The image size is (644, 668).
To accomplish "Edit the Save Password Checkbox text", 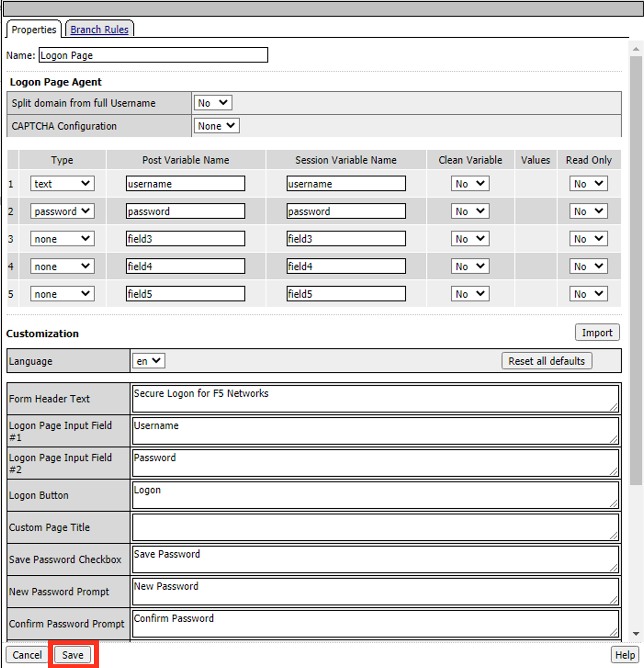I will pos(375,560).
